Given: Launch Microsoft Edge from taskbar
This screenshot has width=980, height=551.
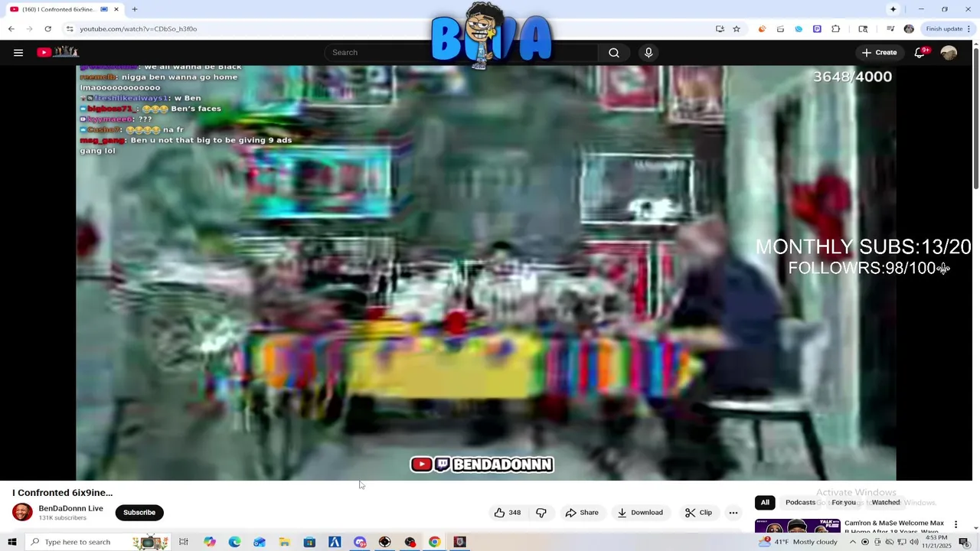Looking at the screenshot, I should tap(234, 542).
